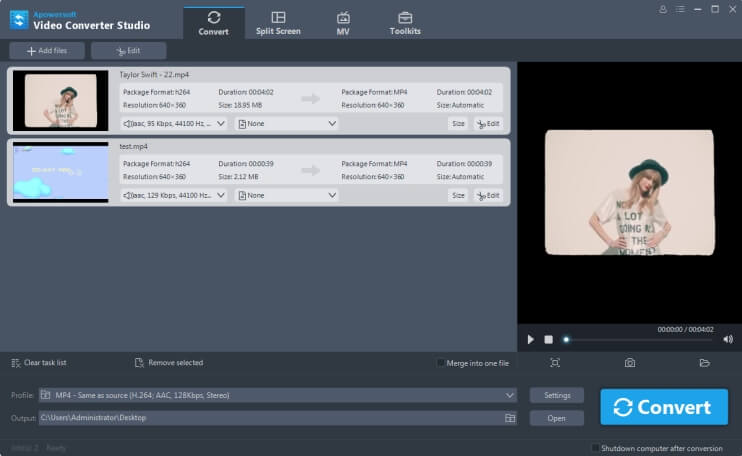Screen dimensions: 742x456
Task: Enable Shutdown computer after conversion
Action: (x=595, y=447)
